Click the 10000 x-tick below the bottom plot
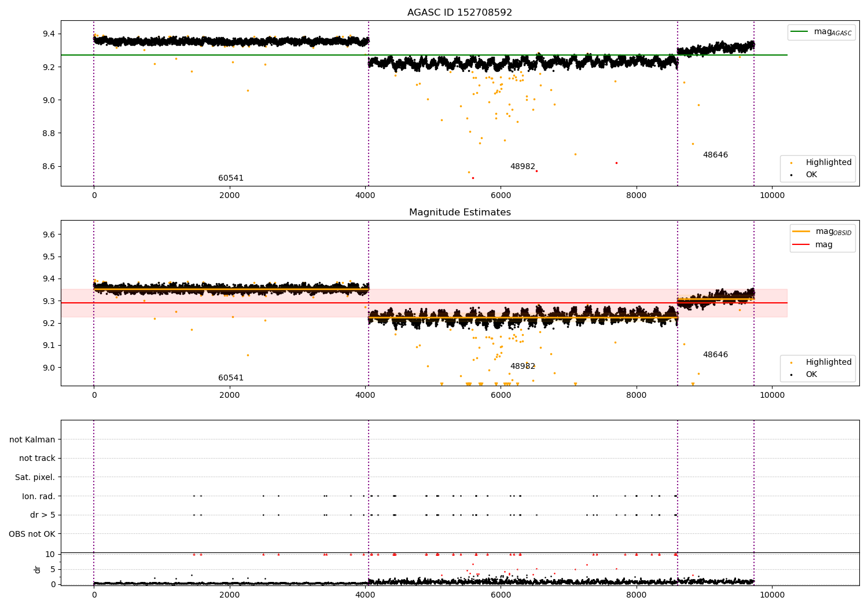Screen dimensions: 868x608 click(x=772, y=595)
